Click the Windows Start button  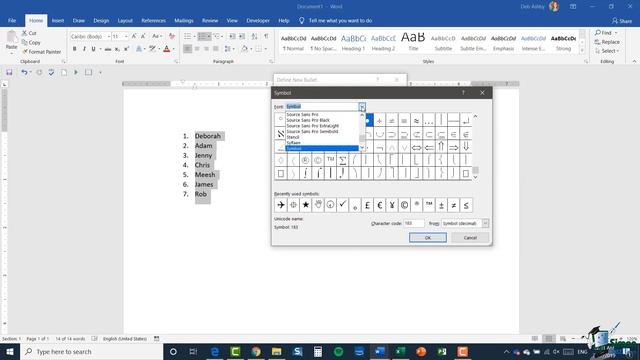point(10,351)
